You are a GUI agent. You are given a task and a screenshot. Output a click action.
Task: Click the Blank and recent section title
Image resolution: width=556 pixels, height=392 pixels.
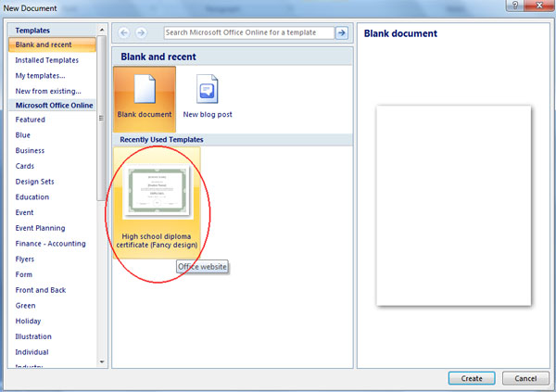point(158,57)
